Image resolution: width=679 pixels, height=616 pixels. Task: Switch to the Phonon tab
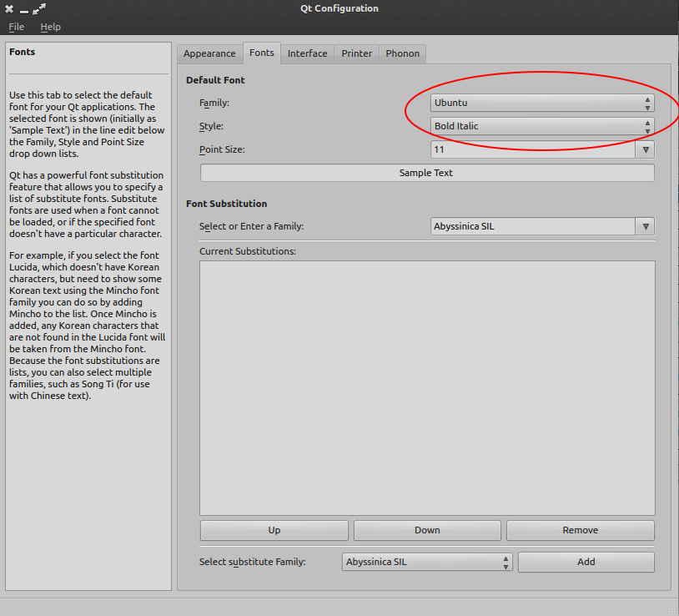tap(402, 53)
